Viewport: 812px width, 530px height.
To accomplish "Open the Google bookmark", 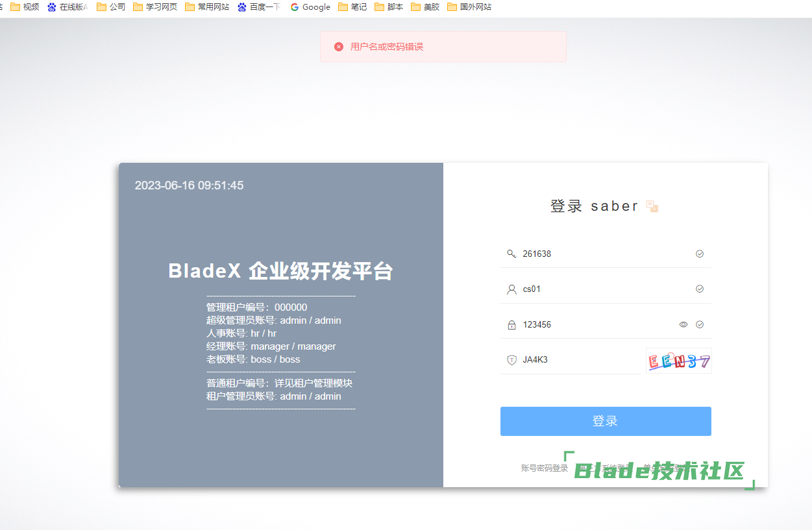I will [310, 7].
